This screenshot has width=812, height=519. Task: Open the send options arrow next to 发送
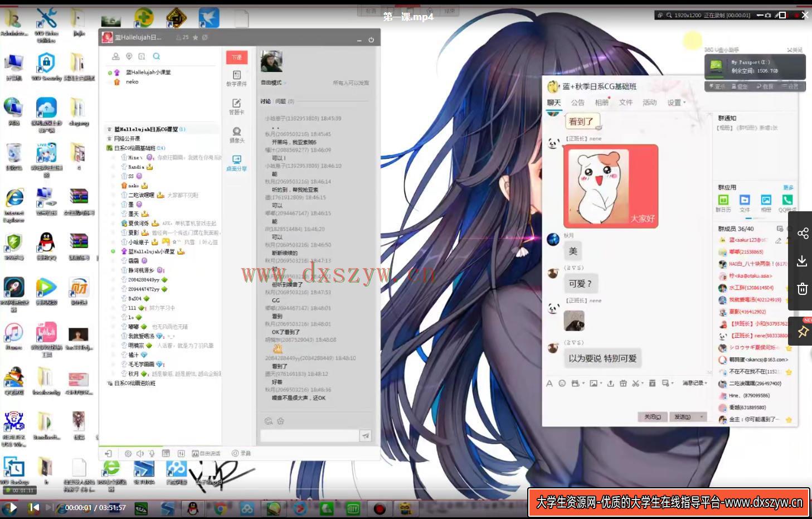click(702, 416)
